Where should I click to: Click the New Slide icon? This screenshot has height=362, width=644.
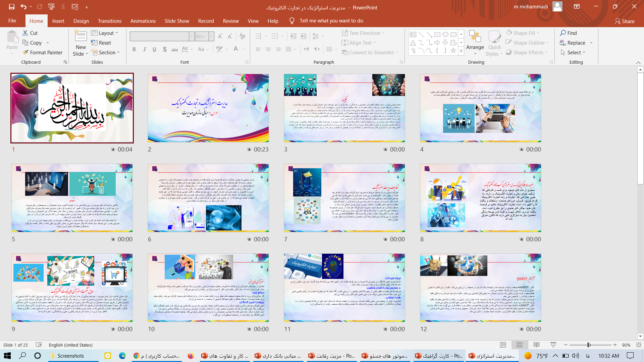pos(80,36)
